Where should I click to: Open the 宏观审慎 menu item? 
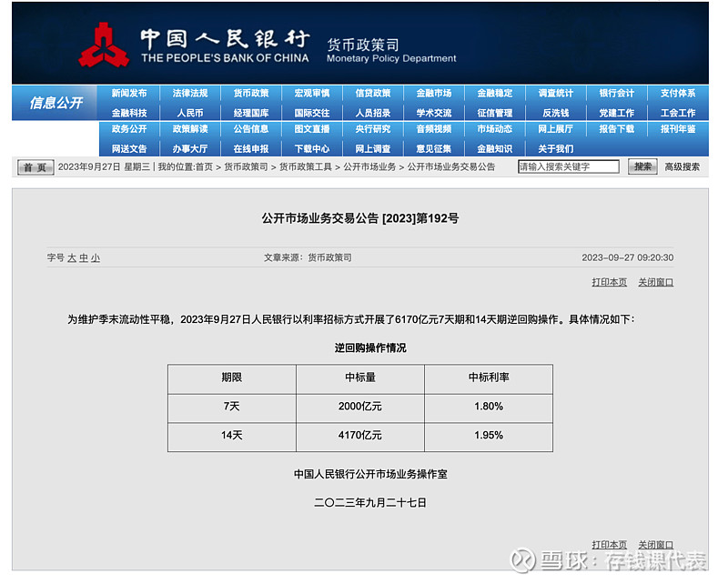312,93
